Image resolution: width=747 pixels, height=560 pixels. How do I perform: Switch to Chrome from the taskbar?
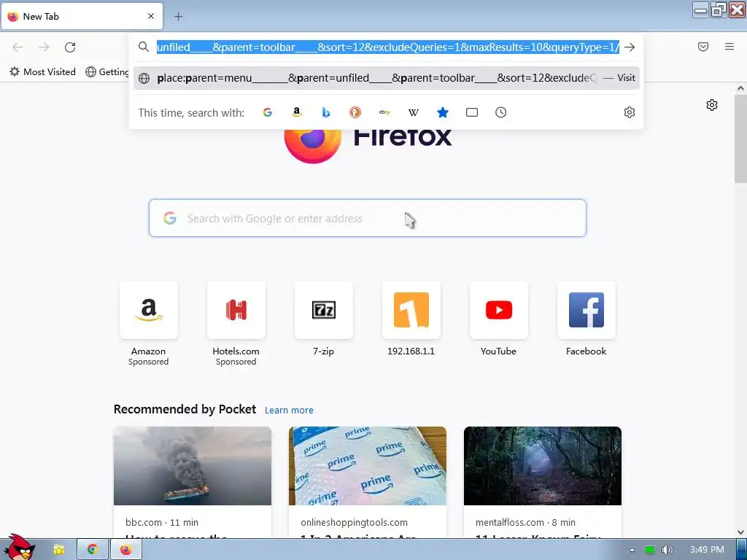tap(93, 550)
